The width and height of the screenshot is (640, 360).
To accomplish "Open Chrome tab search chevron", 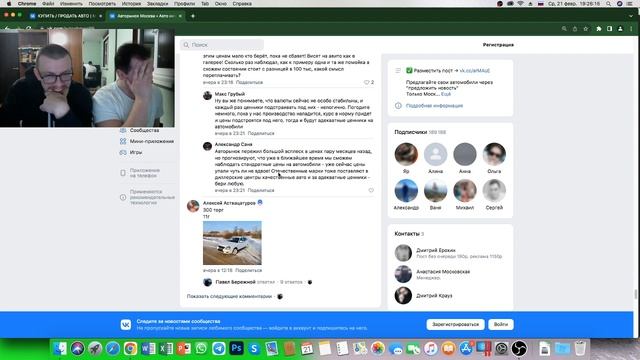I will [x=631, y=16].
